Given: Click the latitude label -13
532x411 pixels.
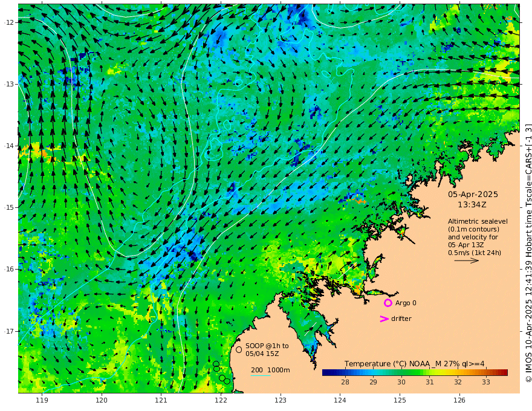Looking at the screenshot, I should coord(9,84).
